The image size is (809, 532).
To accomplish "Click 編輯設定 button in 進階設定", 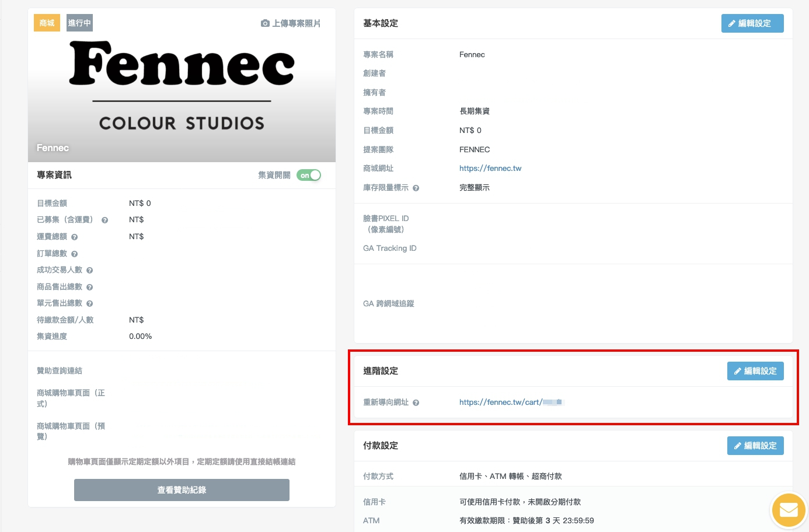I will pyautogui.click(x=755, y=371).
